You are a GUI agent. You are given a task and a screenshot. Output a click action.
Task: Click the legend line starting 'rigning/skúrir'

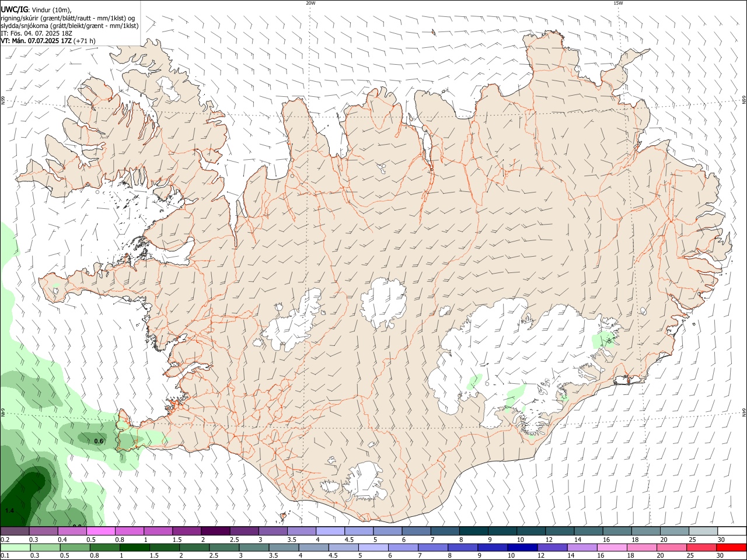(68, 17)
